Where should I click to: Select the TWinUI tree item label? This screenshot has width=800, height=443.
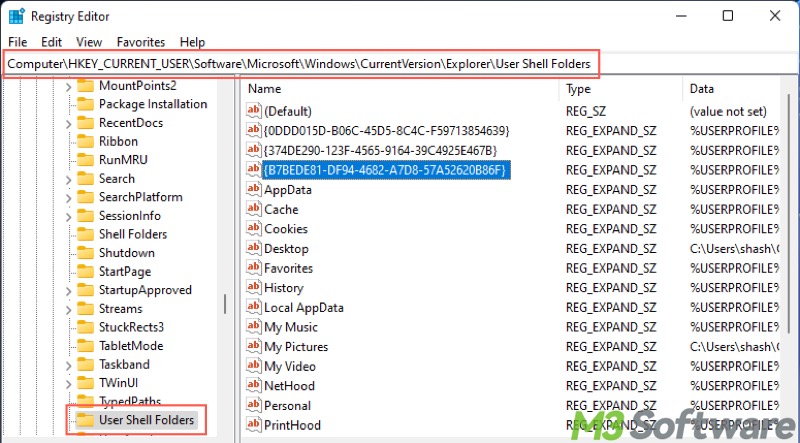[x=118, y=383]
